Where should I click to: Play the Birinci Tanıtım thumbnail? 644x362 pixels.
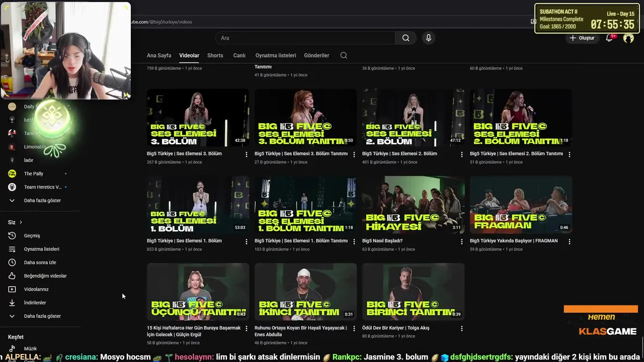click(x=413, y=292)
